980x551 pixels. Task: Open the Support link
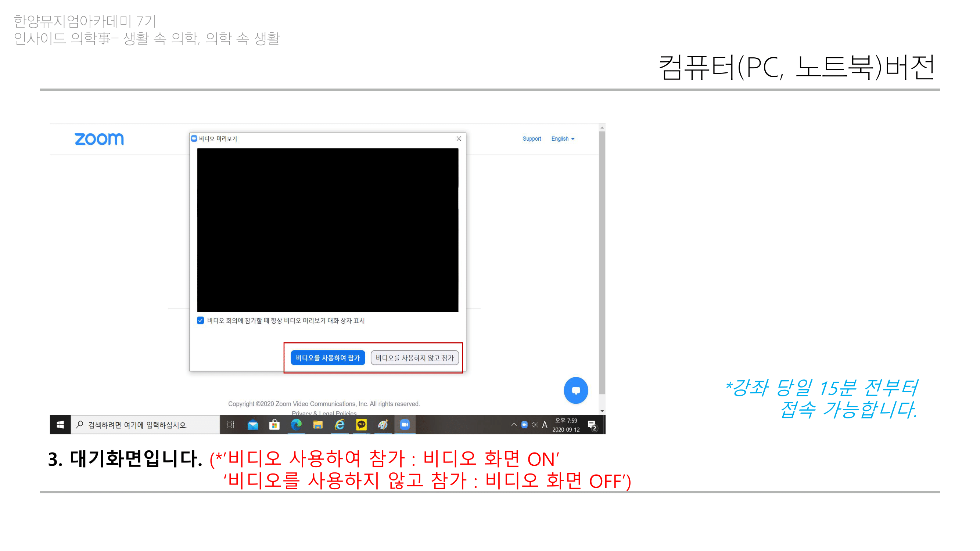531,139
